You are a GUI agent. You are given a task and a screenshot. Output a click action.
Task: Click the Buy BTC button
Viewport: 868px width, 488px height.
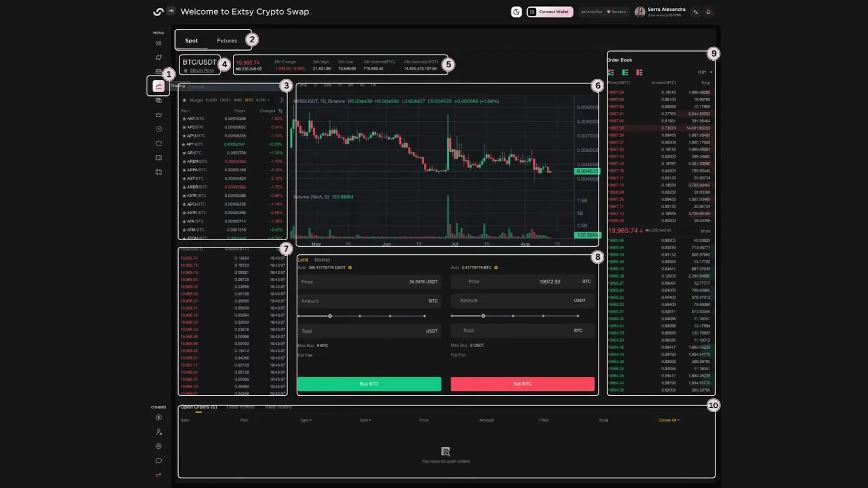(x=369, y=384)
